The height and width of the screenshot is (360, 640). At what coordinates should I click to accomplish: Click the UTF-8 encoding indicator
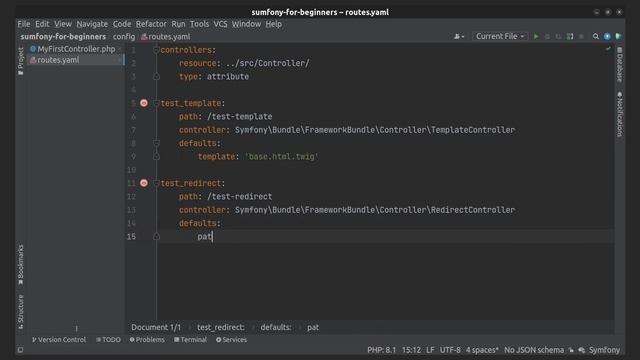(x=450, y=350)
